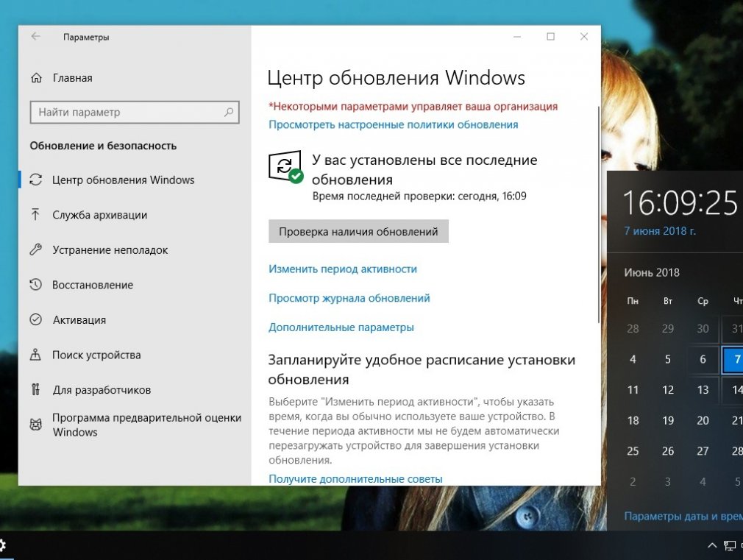The height and width of the screenshot is (560, 743).
Task: Open the Главная home icon
Action: pyautogui.click(x=37, y=78)
